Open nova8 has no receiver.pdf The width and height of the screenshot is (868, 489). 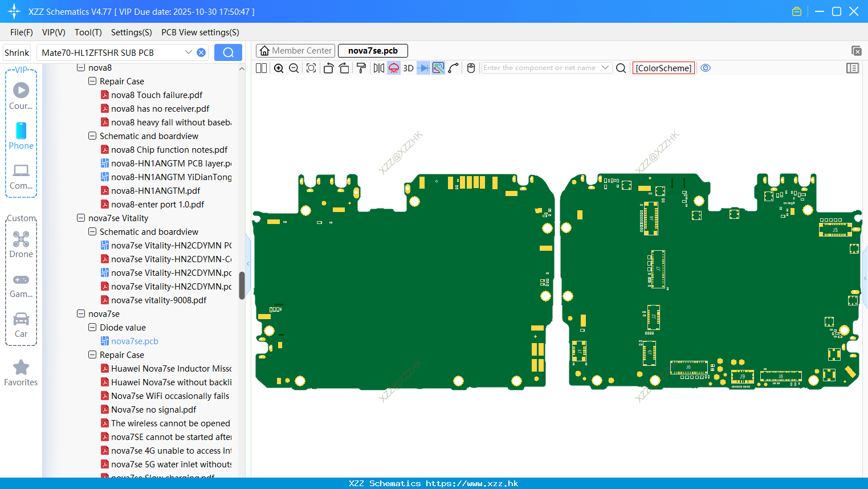click(160, 109)
